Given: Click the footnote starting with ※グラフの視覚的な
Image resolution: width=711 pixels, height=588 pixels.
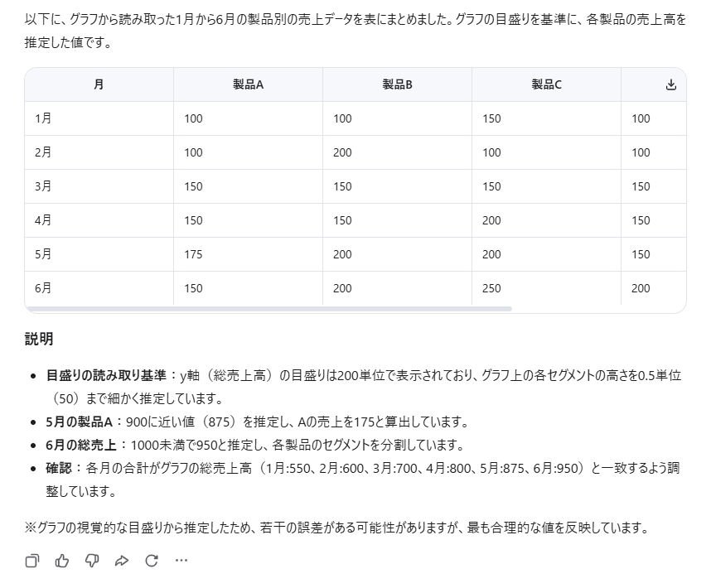Looking at the screenshot, I should [x=338, y=528].
